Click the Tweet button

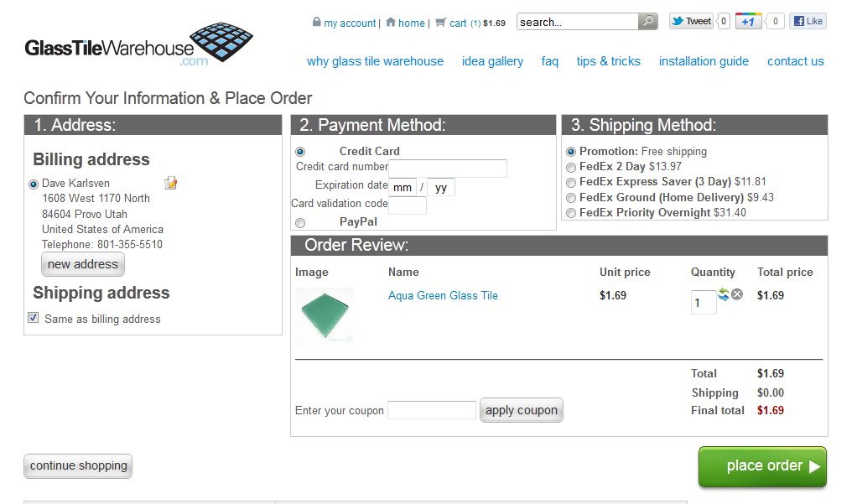coord(691,22)
